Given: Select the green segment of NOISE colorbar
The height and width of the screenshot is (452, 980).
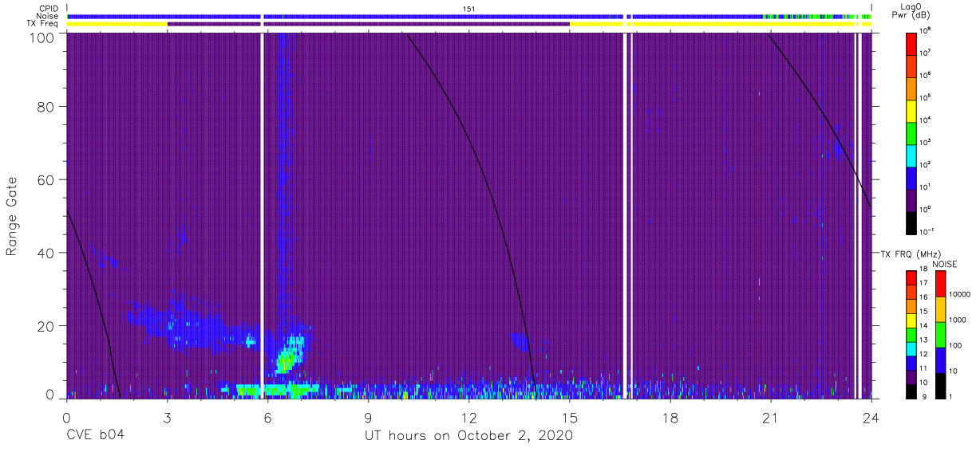Looking at the screenshot, I should (x=940, y=334).
